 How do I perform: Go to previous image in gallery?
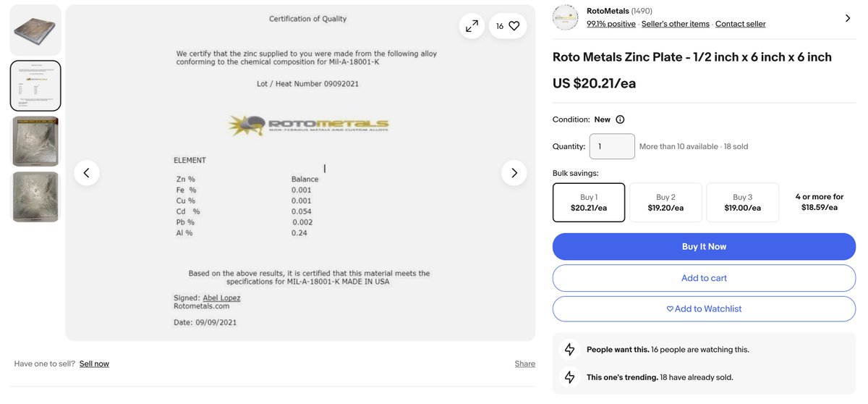click(x=87, y=173)
